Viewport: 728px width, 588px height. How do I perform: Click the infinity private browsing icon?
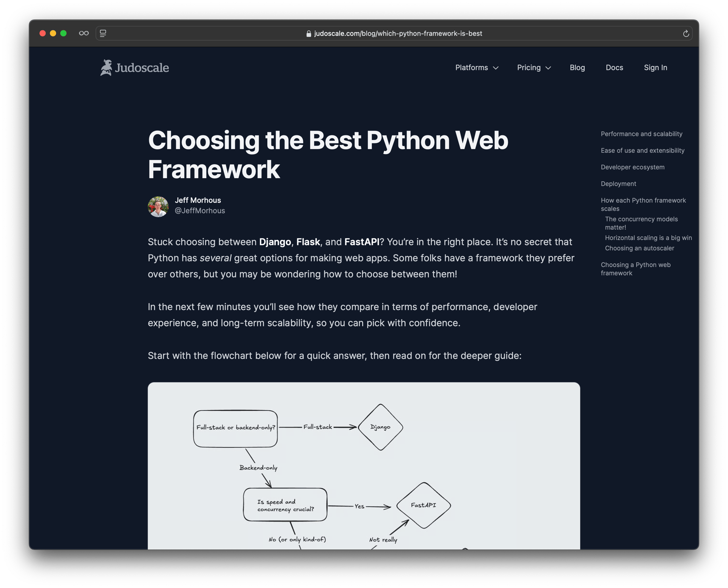(x=84, y=33)
